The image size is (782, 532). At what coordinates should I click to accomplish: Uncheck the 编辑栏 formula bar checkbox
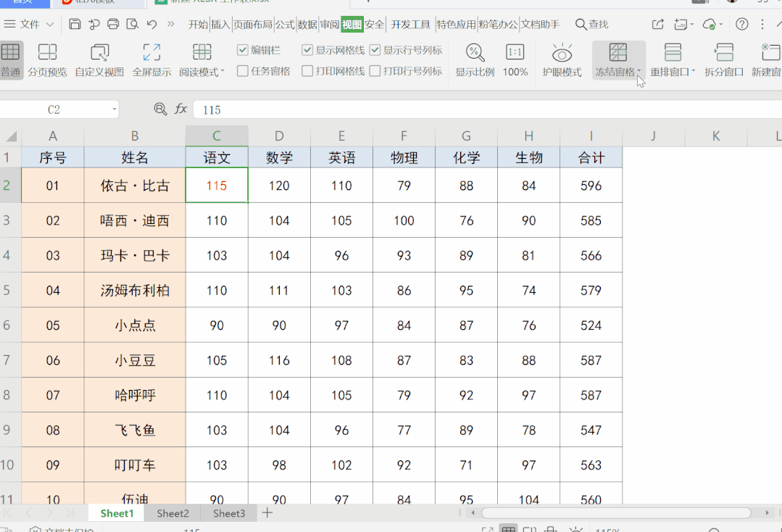[243, 51]
